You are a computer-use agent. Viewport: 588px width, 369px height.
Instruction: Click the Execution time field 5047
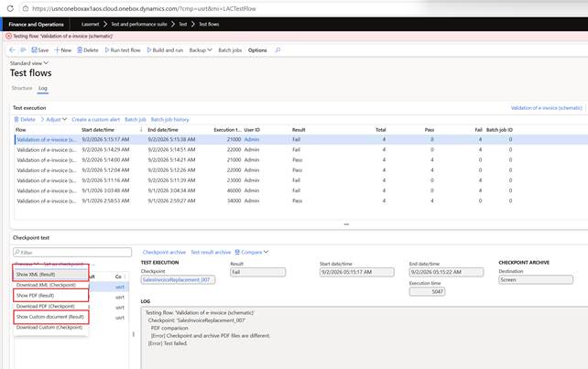click(427, 291)
